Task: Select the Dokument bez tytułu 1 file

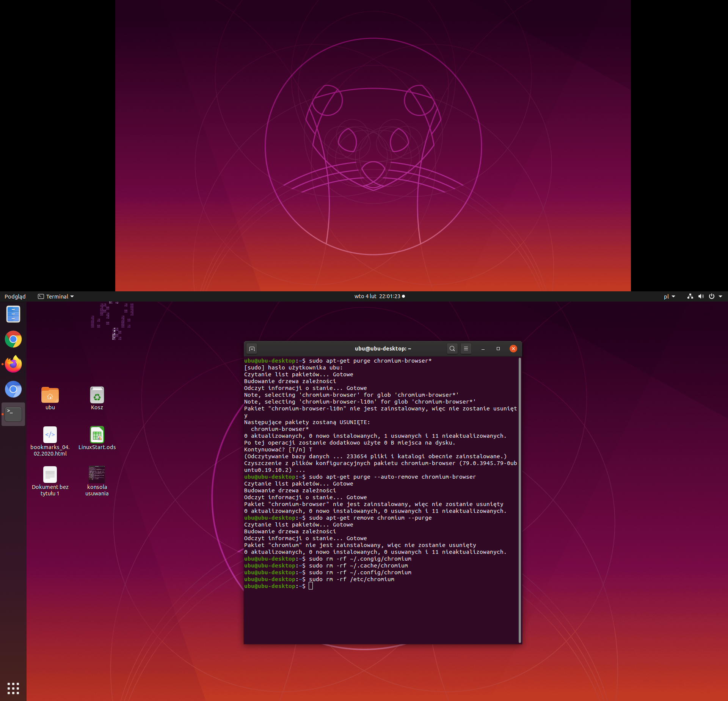Action: 50,481
